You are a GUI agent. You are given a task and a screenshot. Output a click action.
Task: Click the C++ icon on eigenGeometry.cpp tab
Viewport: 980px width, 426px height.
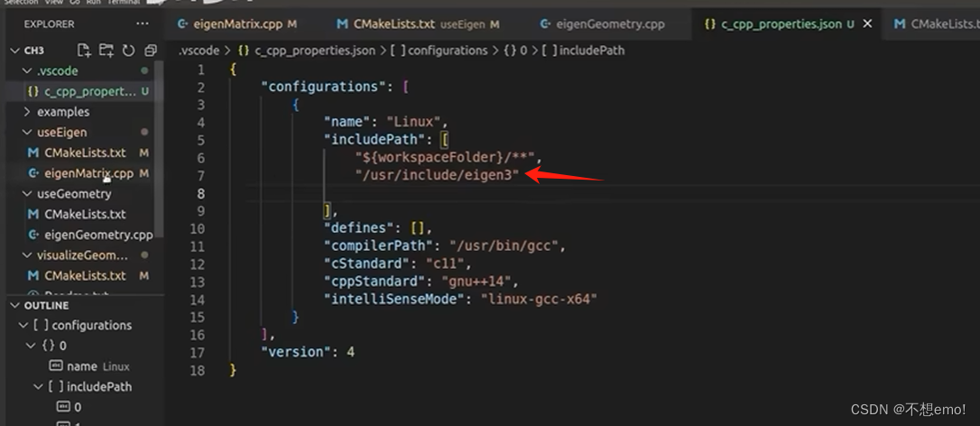pos(545,24)
